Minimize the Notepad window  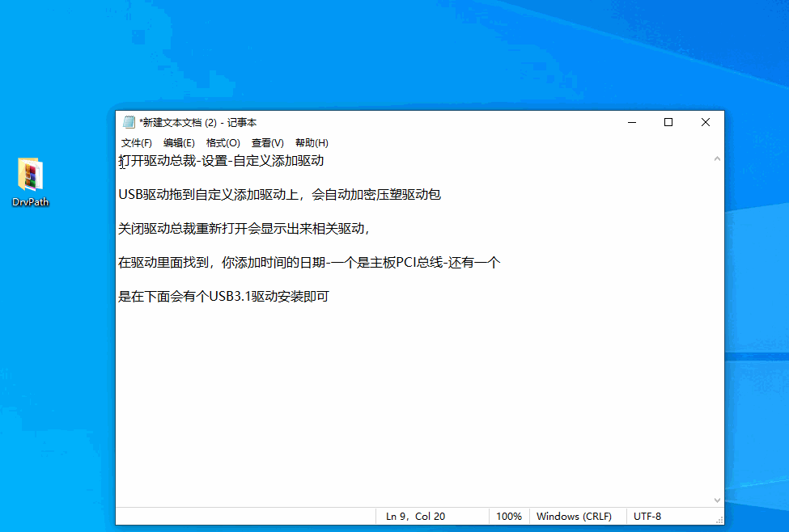(x=631, y=122)
